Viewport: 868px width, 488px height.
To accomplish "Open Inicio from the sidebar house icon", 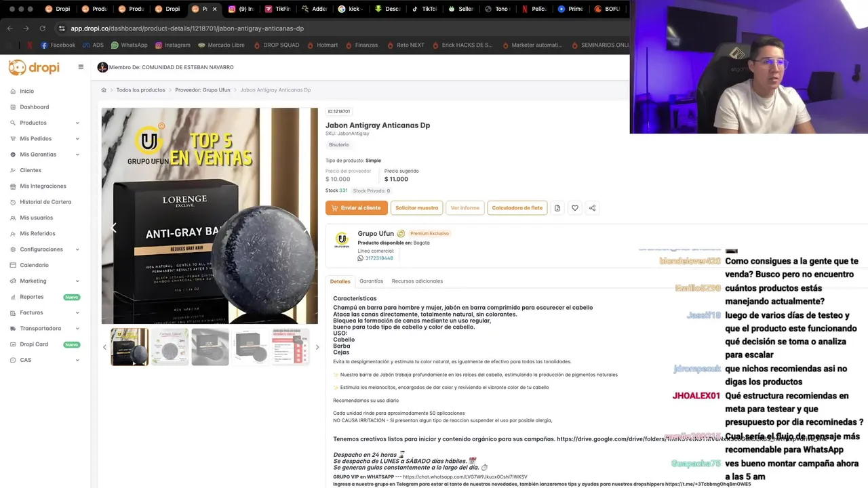I will (26, 91).
